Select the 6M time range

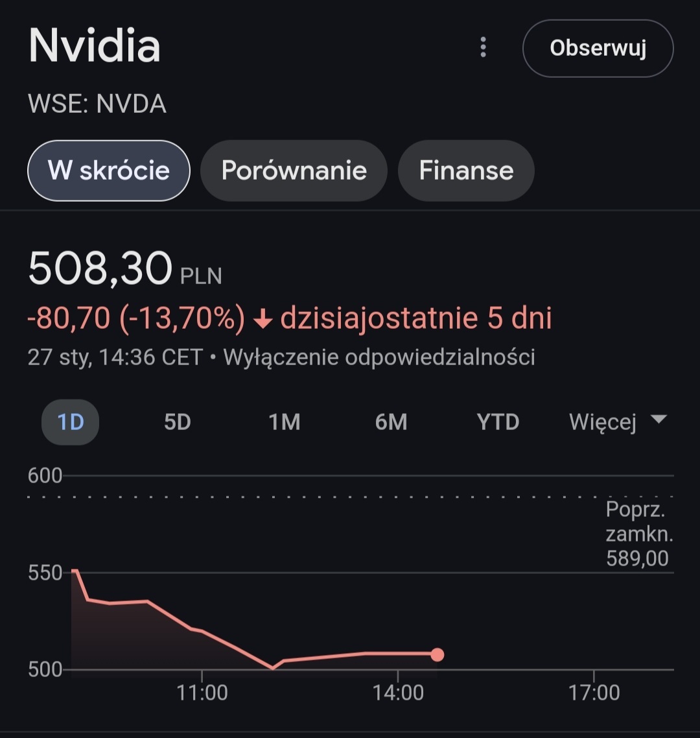[x=391, y=422]
